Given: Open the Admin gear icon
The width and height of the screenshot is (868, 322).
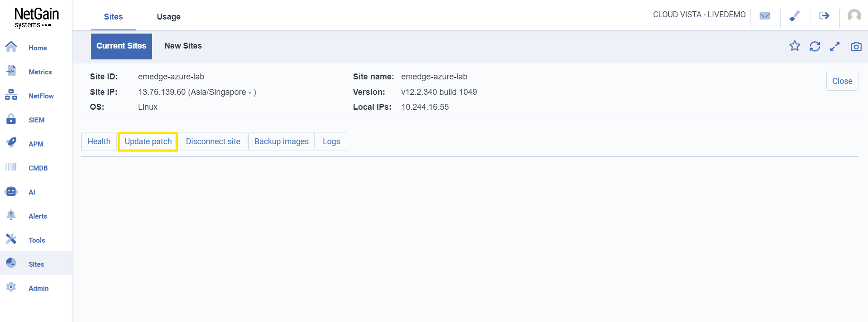Looking at the screenshot, I should coord(11,287).
